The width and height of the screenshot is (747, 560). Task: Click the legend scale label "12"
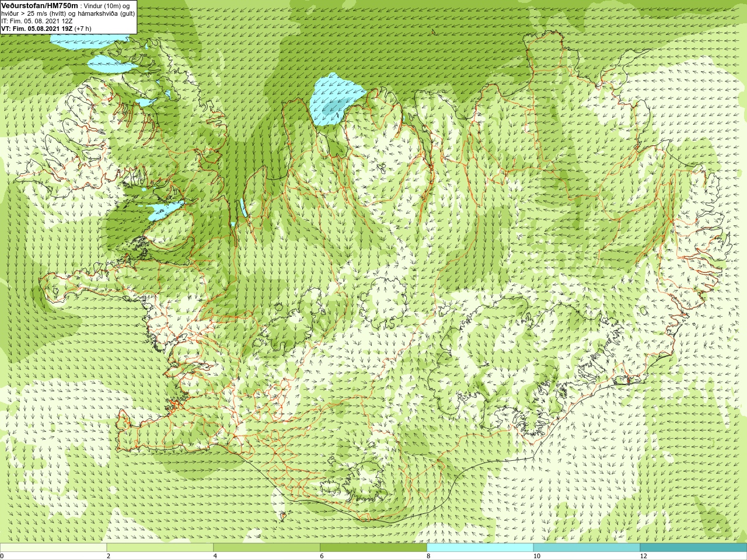(644, 556)
